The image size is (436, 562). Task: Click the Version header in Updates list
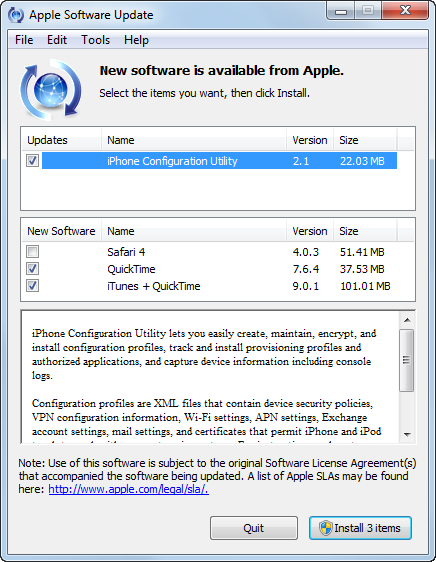coord(310,140)
